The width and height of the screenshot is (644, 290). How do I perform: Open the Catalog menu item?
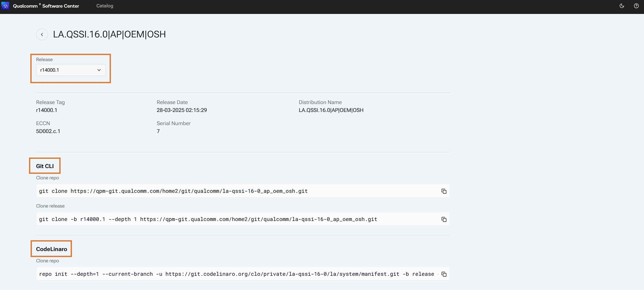105,6
